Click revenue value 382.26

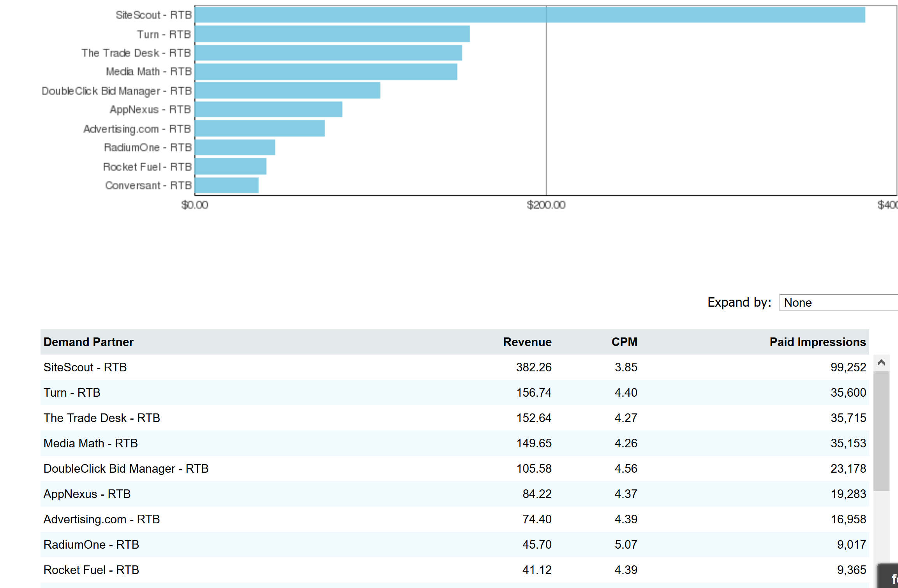coord(534,367)
